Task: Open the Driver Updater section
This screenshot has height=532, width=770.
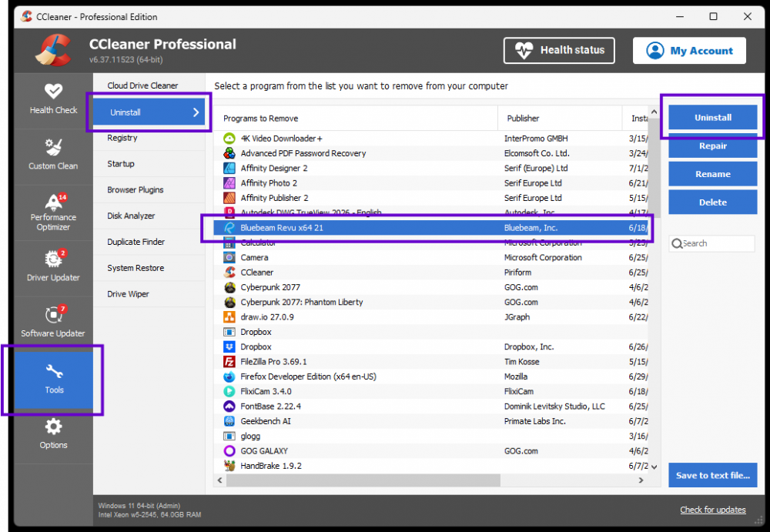Action: point(54,268)
